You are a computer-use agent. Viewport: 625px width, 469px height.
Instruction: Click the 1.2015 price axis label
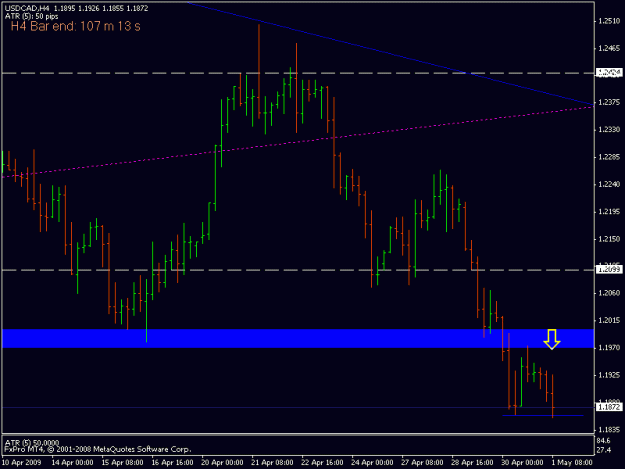point(609,320)
